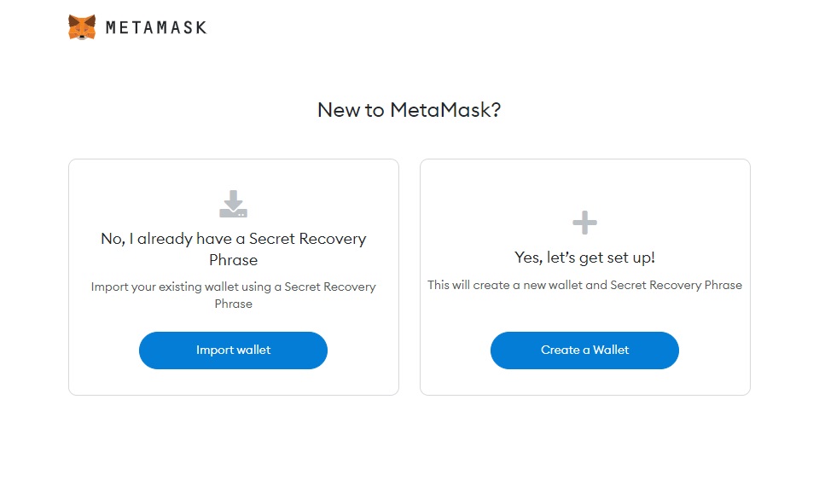Click the large word 'Phrase' under the import heading
819x504 pixels.
point(234,260)
